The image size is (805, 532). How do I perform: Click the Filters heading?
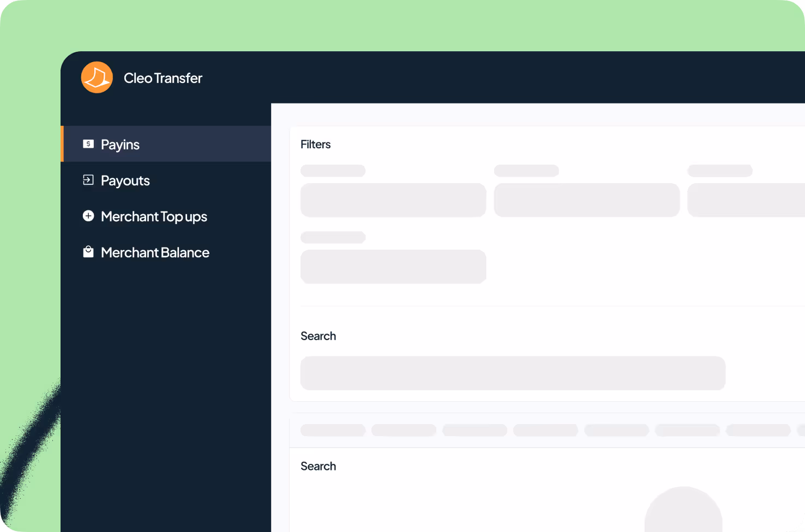tap(316, 144)
